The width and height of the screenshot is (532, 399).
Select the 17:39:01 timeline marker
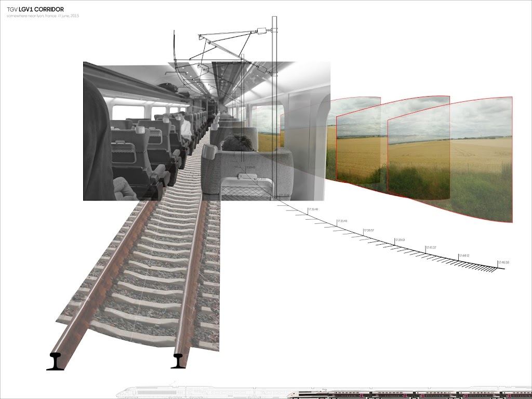coord(399,240)
